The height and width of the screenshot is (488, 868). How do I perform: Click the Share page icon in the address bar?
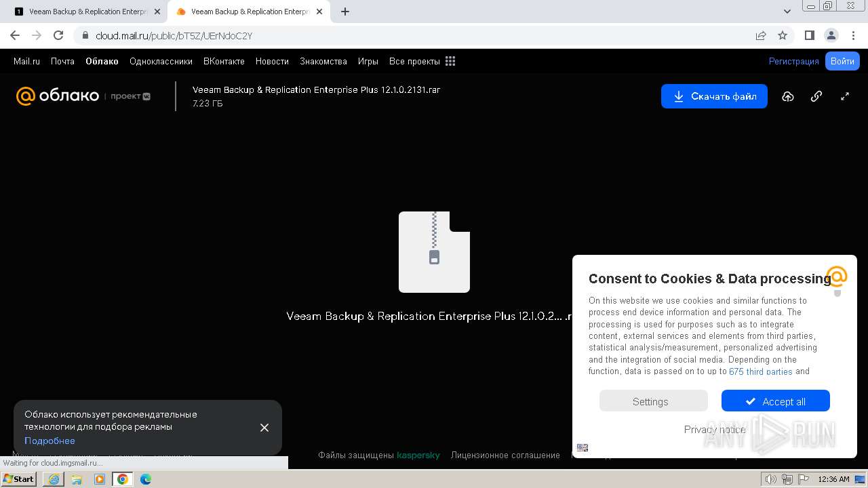tap(761, 35)
